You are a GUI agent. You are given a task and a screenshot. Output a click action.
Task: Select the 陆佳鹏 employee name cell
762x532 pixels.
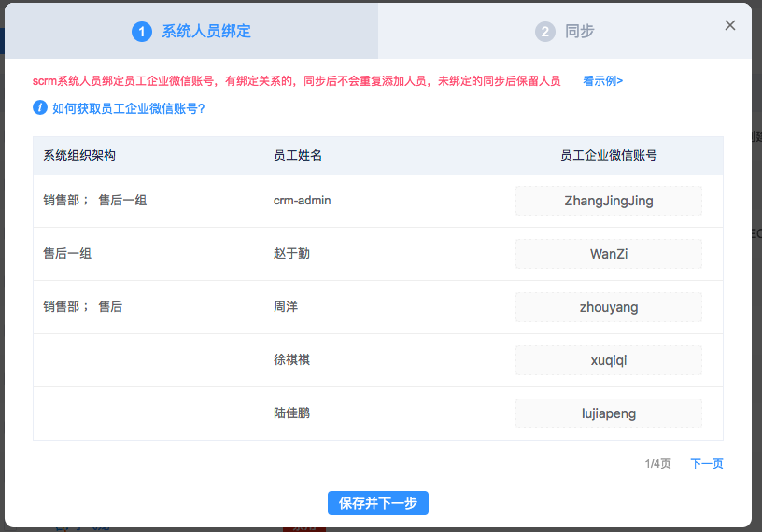click(x=291, y=413)
